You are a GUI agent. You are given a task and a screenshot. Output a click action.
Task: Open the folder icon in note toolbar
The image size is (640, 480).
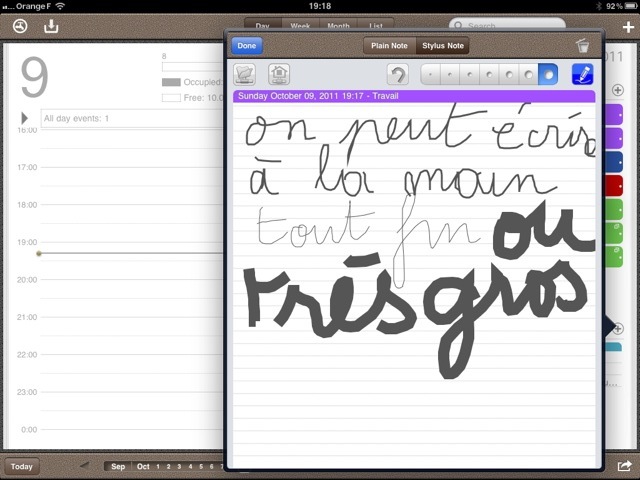244,75
